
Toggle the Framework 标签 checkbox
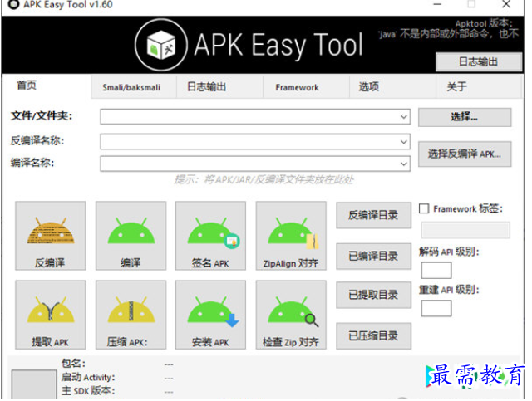424,208
